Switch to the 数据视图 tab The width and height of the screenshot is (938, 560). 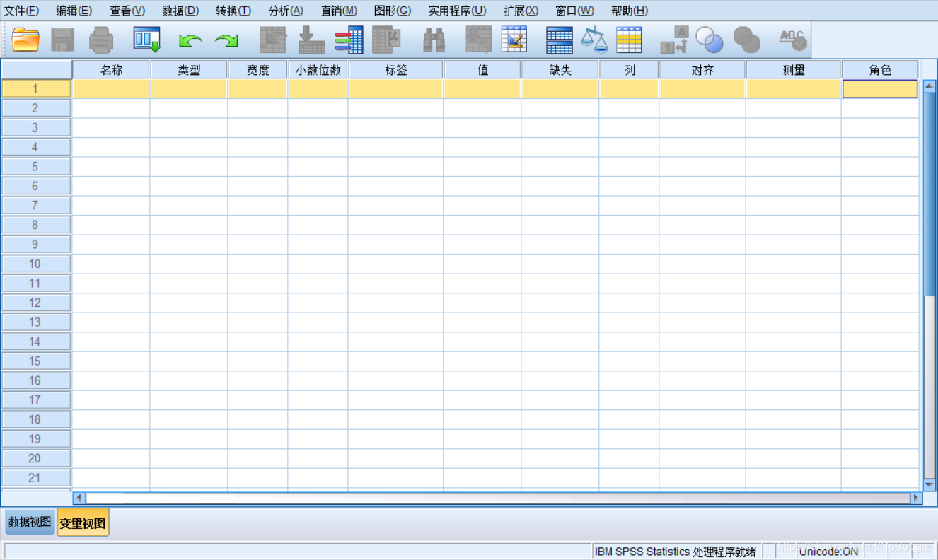(30, 523)
